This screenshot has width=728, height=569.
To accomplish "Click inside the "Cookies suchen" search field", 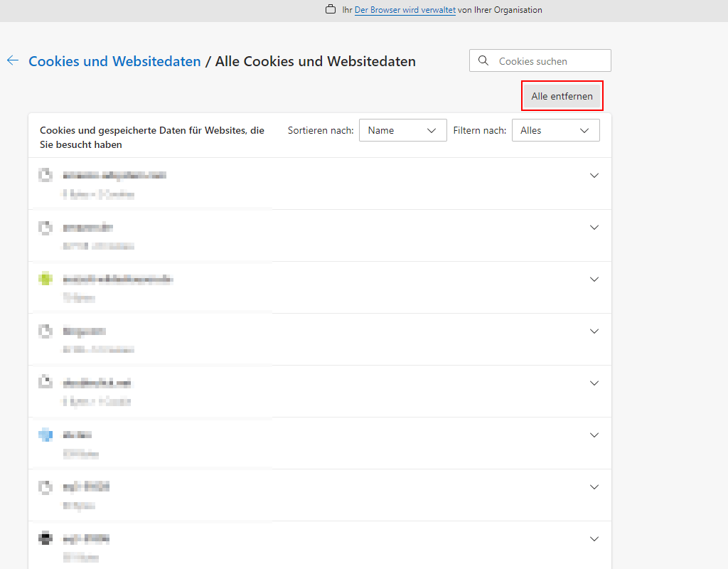I will [547, 60].
